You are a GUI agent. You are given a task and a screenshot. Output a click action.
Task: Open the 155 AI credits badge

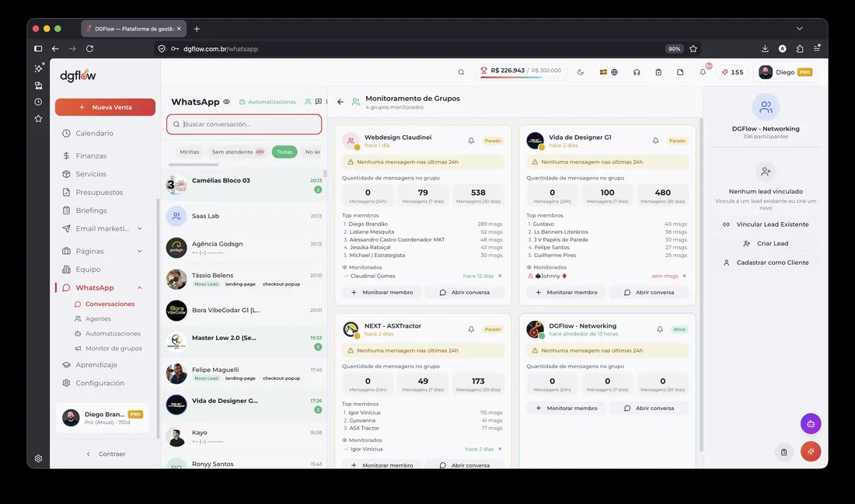click(x=732, y=72)
